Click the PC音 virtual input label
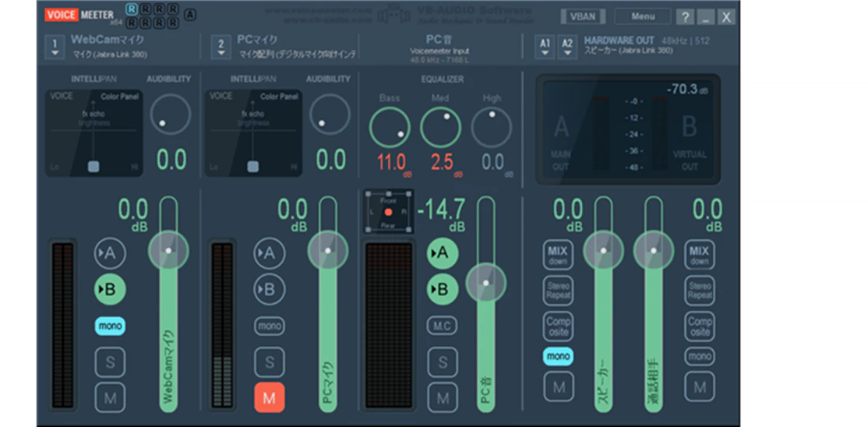The image size is (868, 427). click(439, 40)
